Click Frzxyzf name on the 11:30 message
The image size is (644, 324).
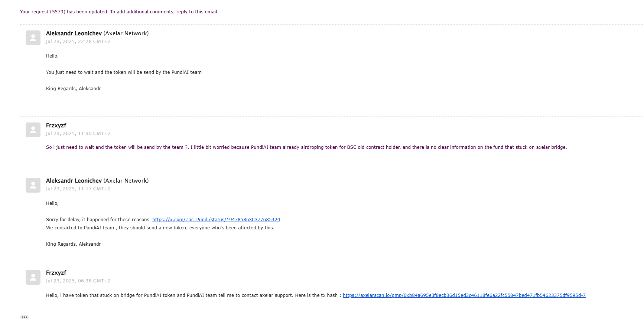click(x=56, y=125)
